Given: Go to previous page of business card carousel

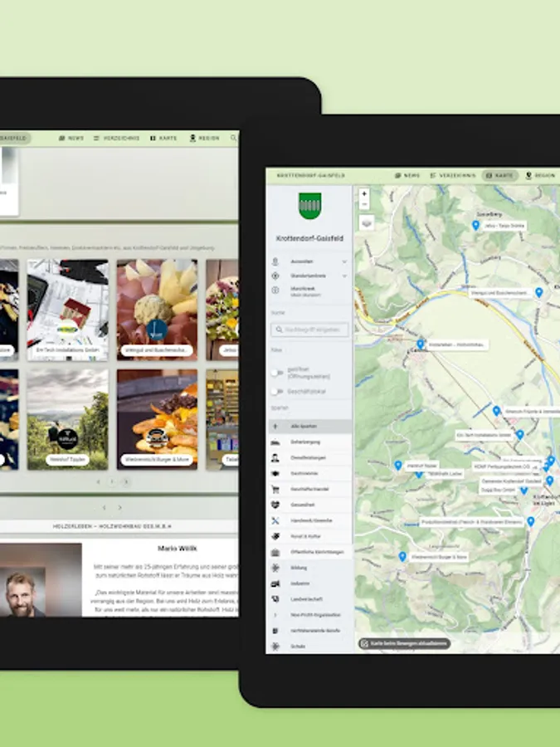Looking at the screenshot, I should coord(99,481).
